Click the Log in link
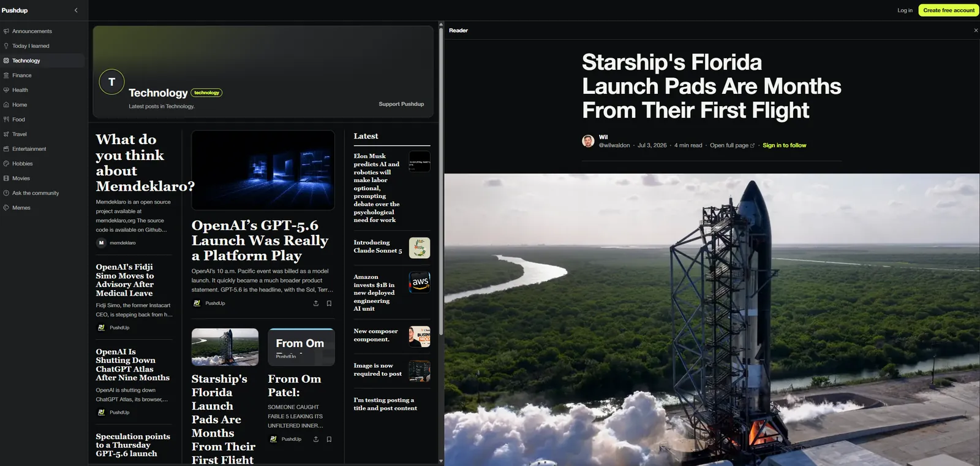Screen dimensions: 980x466 pos(905,10)
